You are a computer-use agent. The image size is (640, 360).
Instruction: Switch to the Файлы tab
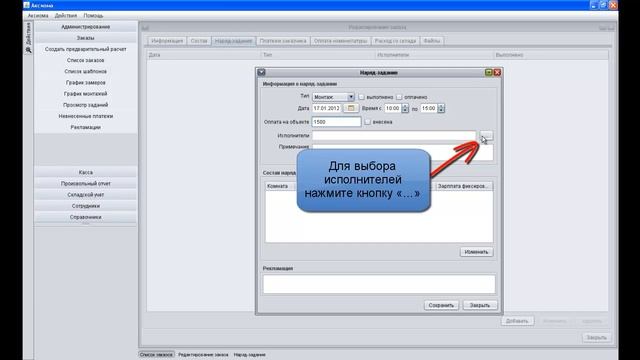(432, 41)
